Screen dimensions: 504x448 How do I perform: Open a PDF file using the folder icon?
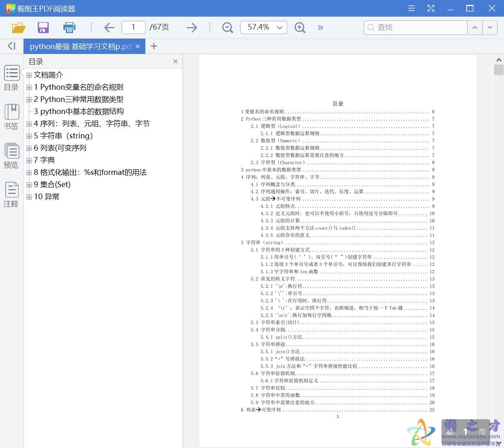tap(18, 27)
